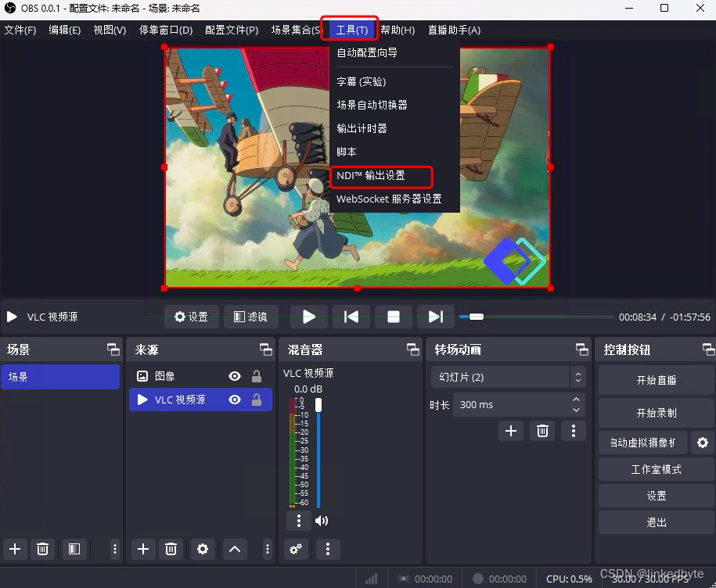Delete the selected transition
Screen dimensions: 716x588
click(542, 431)
